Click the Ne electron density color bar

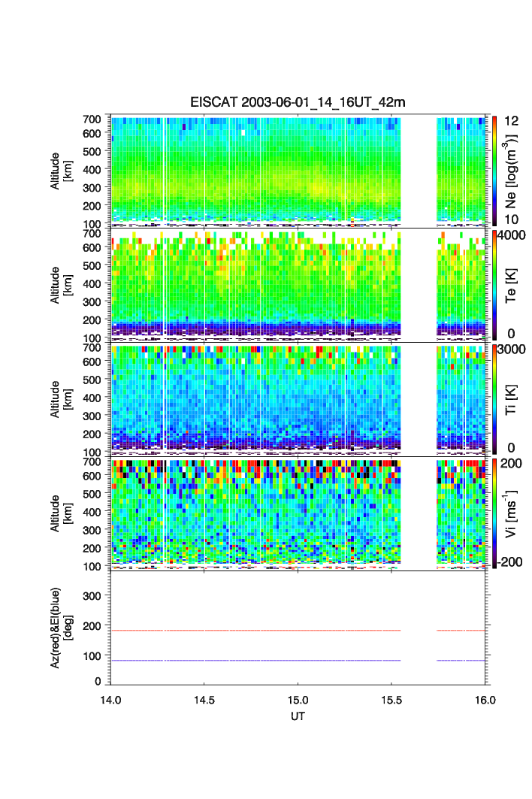click(x=494, y=170)
